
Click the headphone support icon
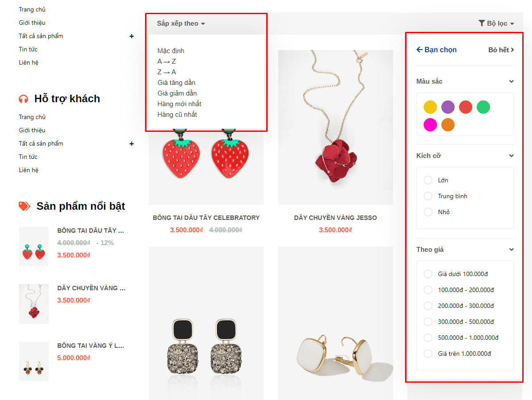point(23,99)
